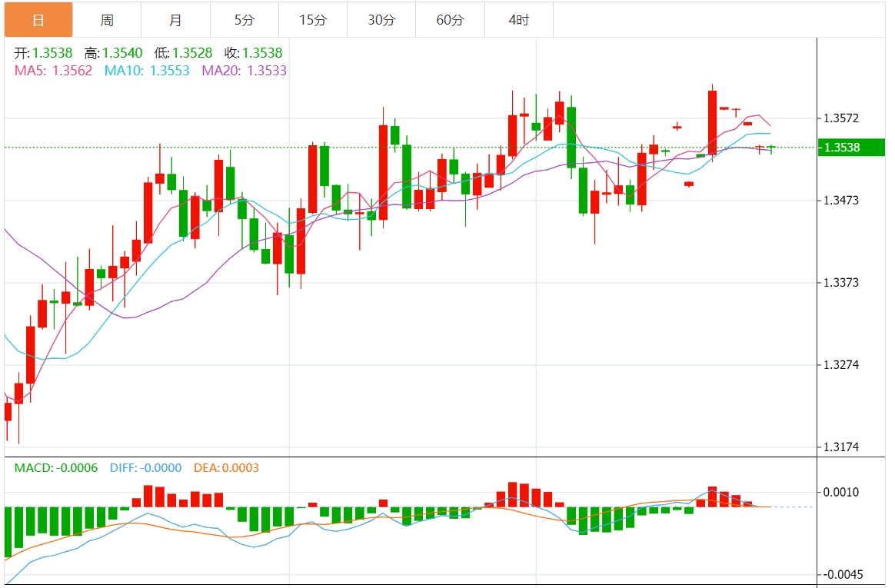Viewport: 895px width, 588px height.
Task: Click the 1.3274 price axis label
Action: click(x=840, y=364)
